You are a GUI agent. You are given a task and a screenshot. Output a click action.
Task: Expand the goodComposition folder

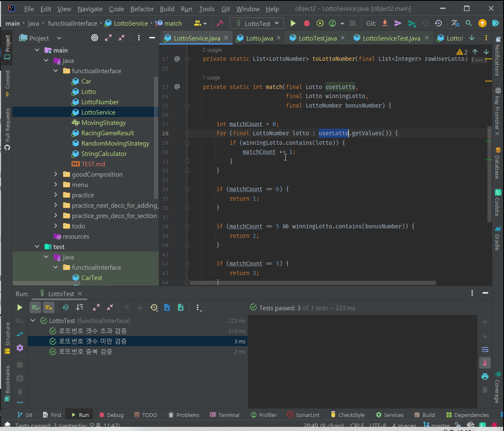(x=56, y=175)
